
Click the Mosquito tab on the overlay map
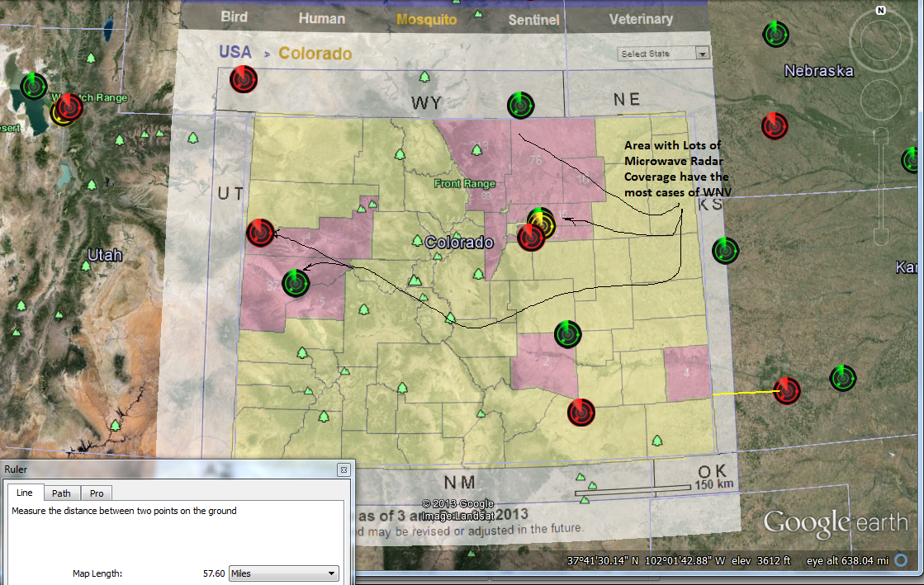[x=426, y=20]
